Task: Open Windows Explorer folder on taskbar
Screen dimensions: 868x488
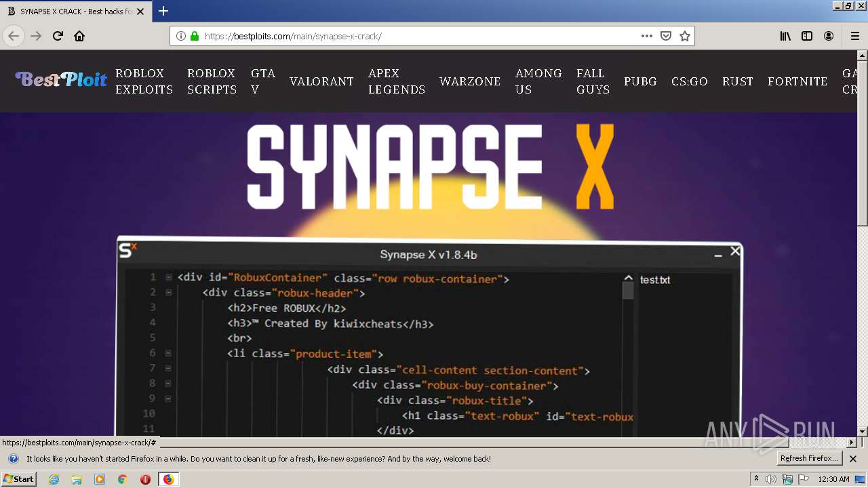Action: (77, 479)
